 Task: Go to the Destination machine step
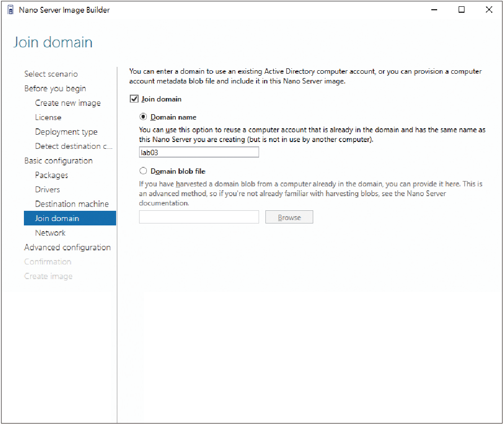pyautogui.click(x=72, y=204)
